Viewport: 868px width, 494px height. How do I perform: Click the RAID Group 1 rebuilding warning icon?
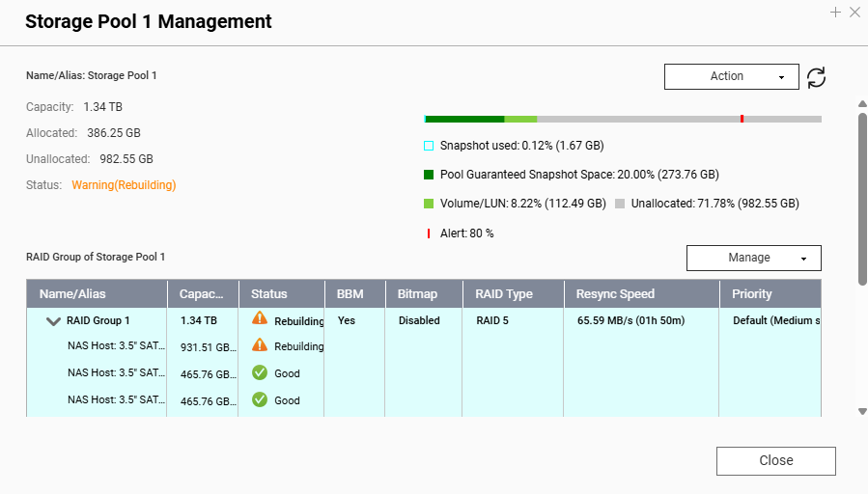coord(260,318)
